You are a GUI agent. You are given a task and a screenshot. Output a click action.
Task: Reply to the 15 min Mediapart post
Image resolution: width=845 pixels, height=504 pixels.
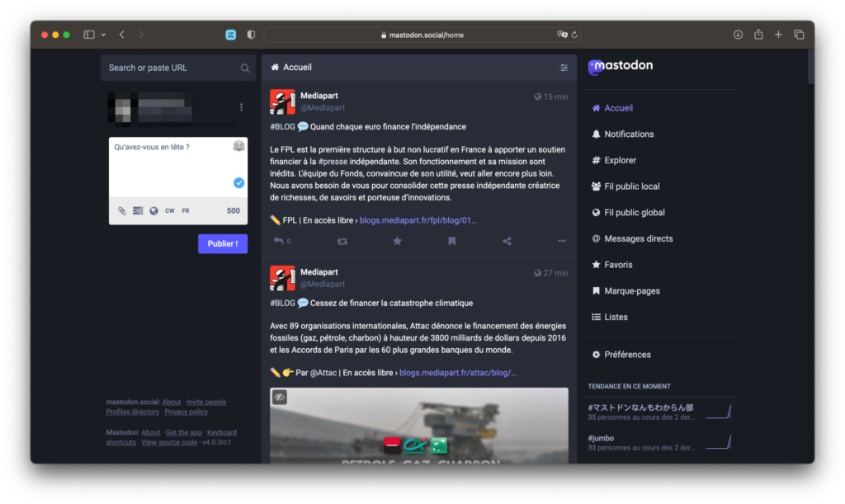coord(279,241)
